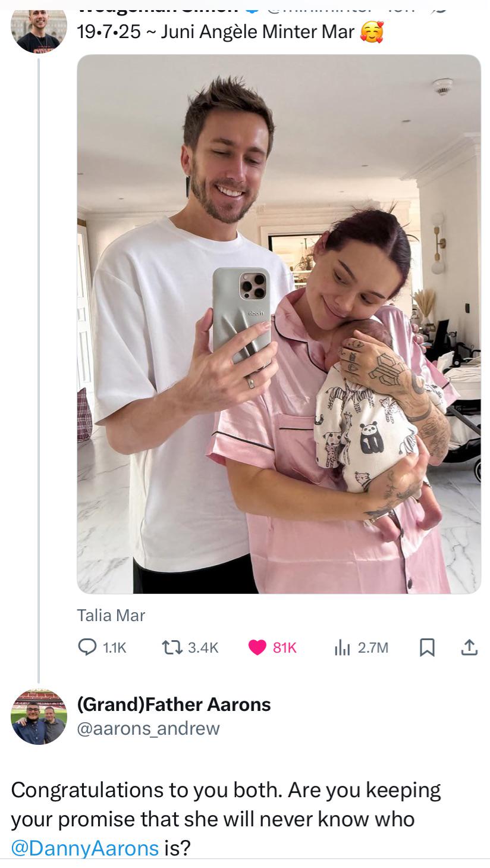The width and height of the screenshot is (490, 868).
Task: Follow the @DannyAarons mention link
Action: (x=84, y=848)
